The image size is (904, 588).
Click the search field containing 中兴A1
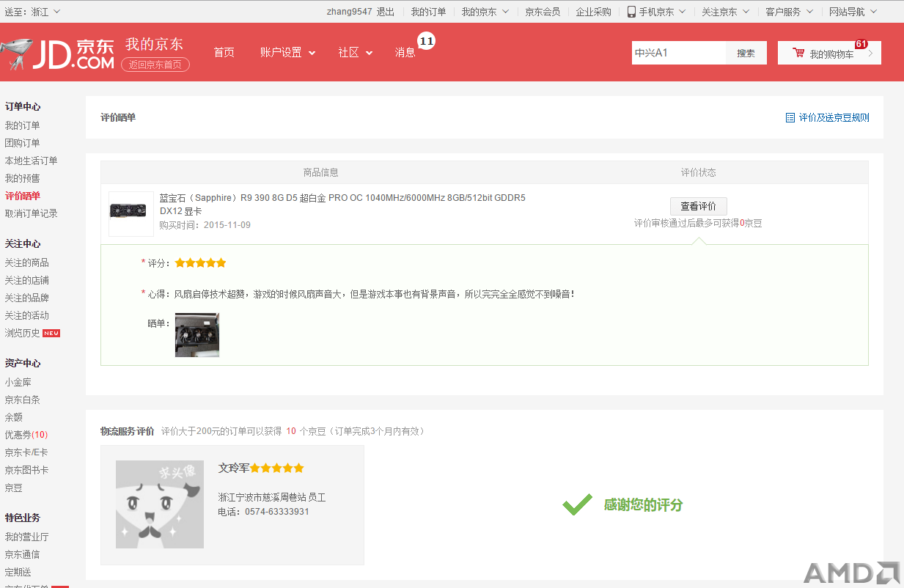[679, 53]
